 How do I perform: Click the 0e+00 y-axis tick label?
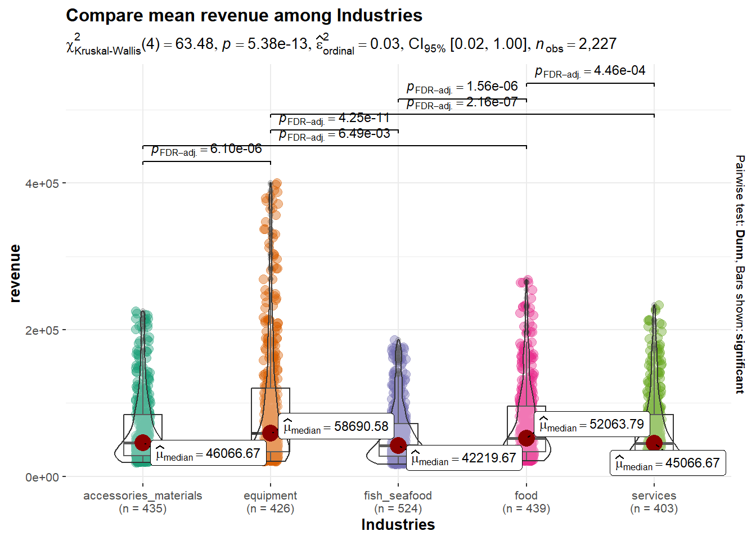coord(42,477)
